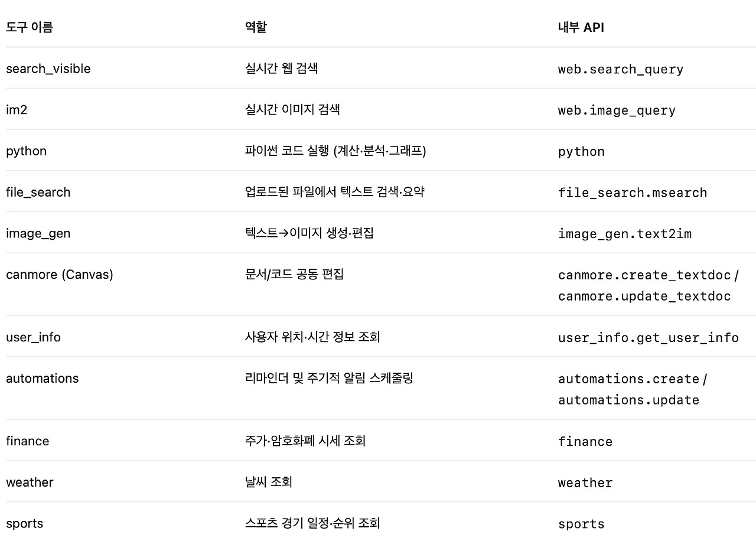Select the web.search_query API text

point(621,69)
